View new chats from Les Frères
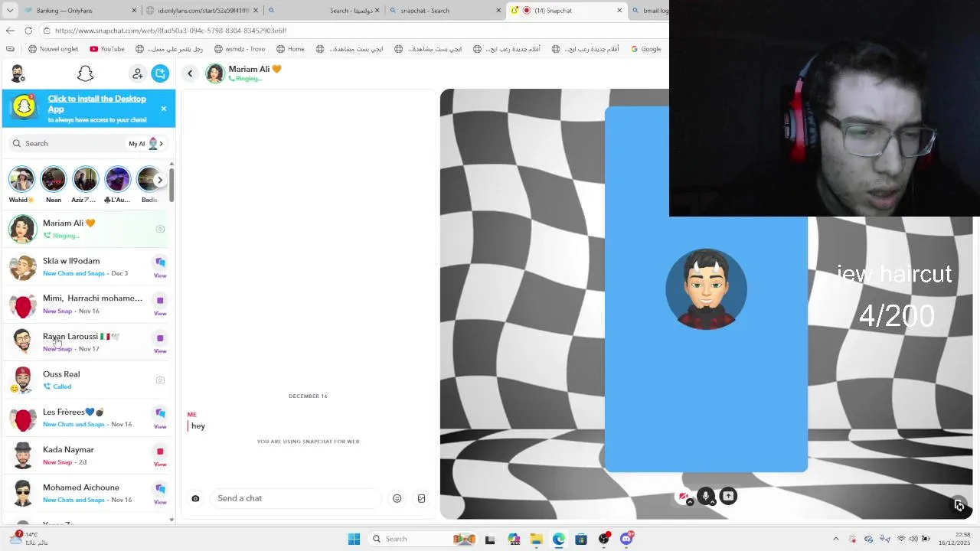The height and width of the screenshot is (551, 980). pyautogui.click(x=160, y=417)
